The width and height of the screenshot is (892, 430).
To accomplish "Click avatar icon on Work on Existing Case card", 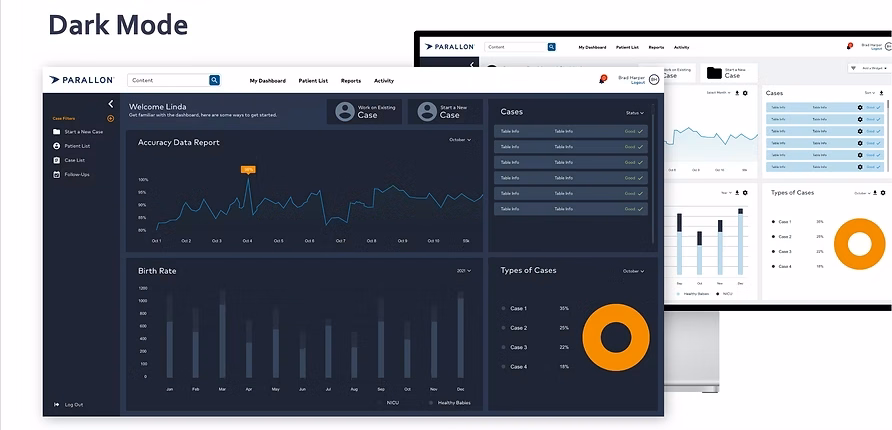I will 345,111.
